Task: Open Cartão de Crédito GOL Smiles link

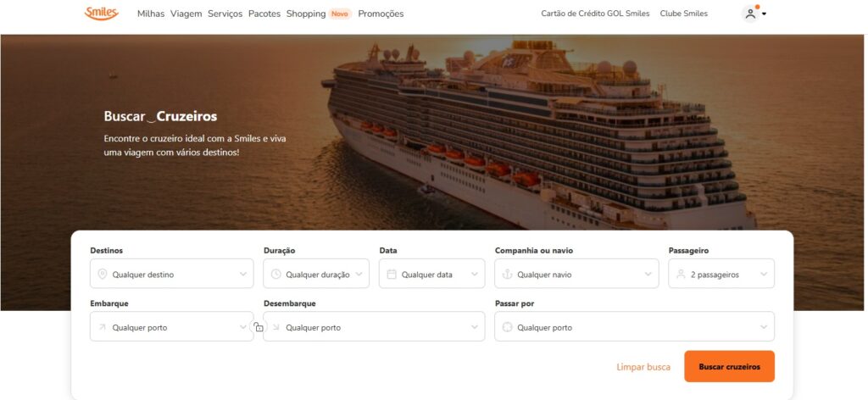Action: [x=595, y=14]
